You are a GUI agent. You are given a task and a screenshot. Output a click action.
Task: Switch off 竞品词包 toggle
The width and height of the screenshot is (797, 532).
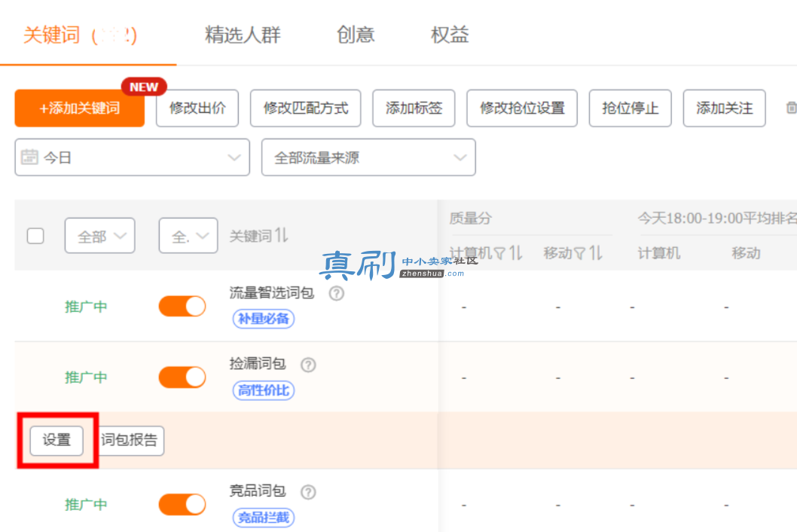tap(182, 505)
